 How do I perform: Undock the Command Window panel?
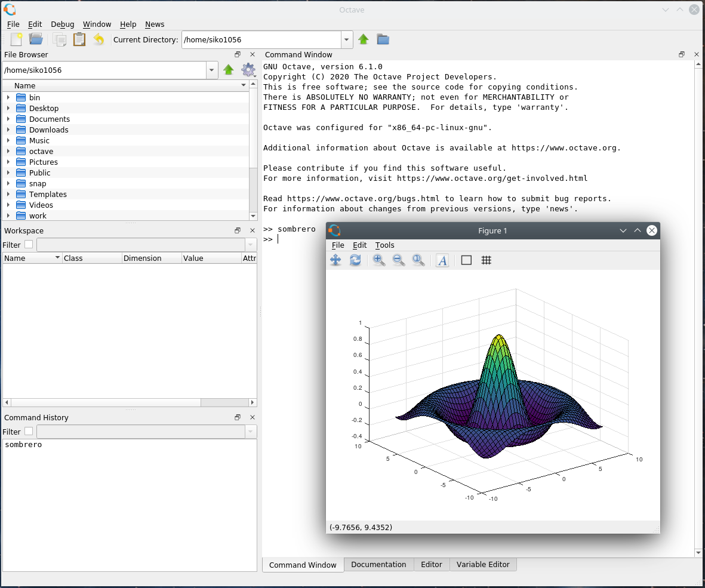click(x=682, y=54)
